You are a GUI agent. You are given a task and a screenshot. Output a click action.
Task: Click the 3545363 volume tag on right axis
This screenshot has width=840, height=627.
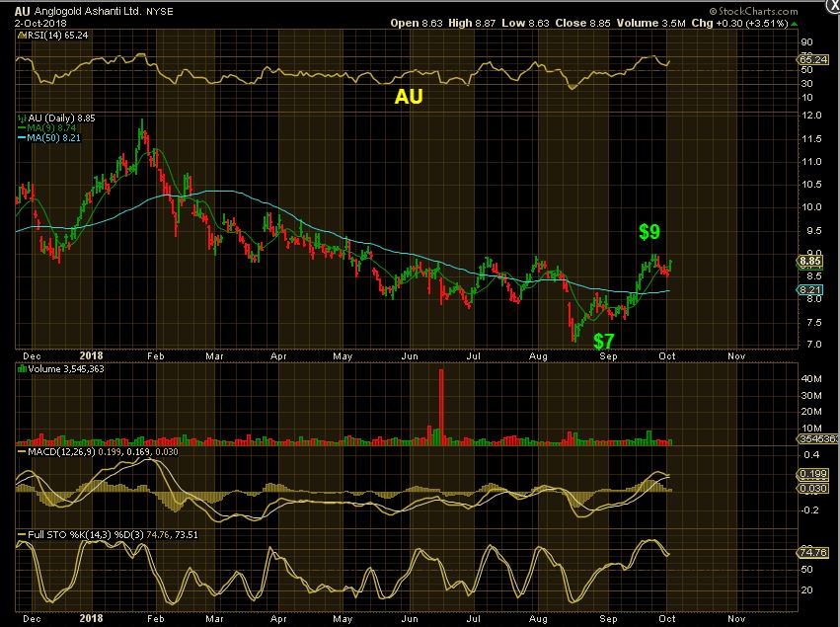pyautogui.click(x=818, y=438)
